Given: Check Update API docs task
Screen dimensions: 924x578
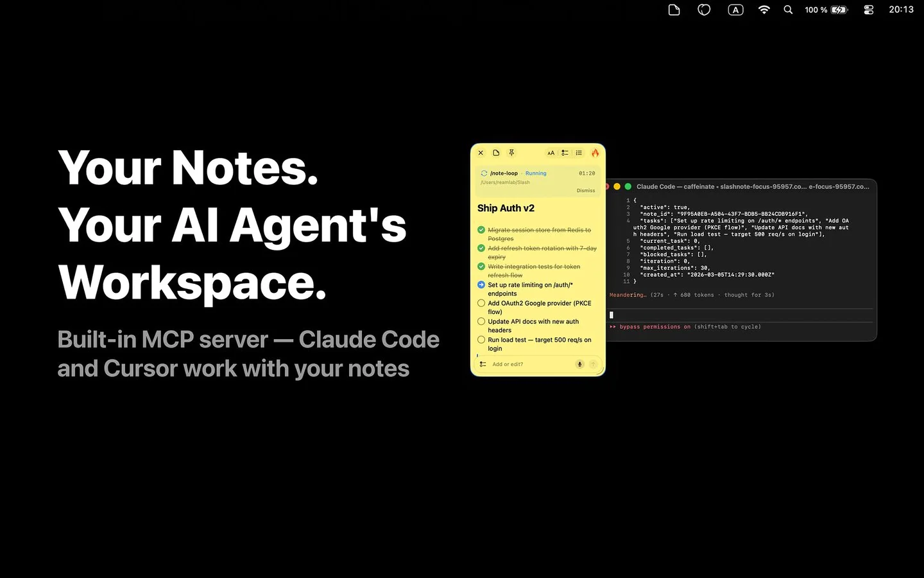Looking at the screenshot, I should (481, 321).
